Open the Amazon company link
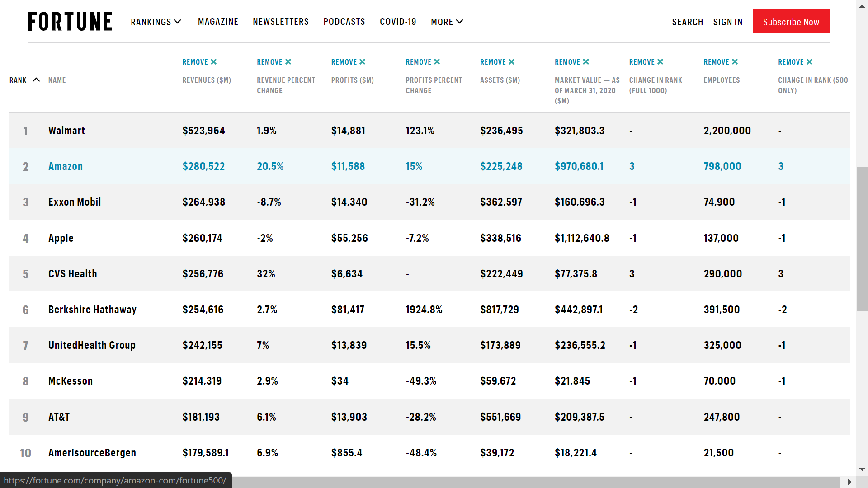The height and width of the screenshot is (488, 868). tap(66, 166)
